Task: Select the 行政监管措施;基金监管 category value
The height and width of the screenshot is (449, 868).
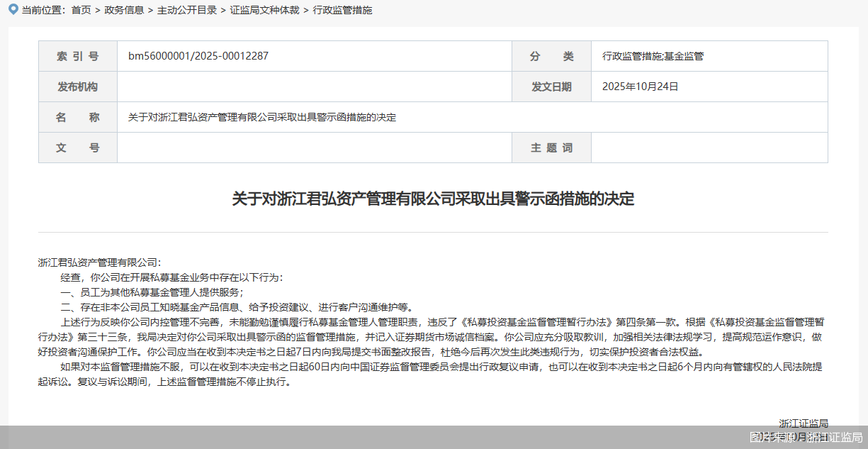Action: [653, 56]
